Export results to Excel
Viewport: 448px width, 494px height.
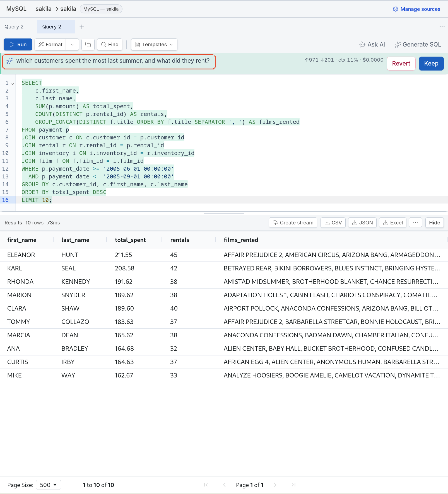tap(393, 223)
